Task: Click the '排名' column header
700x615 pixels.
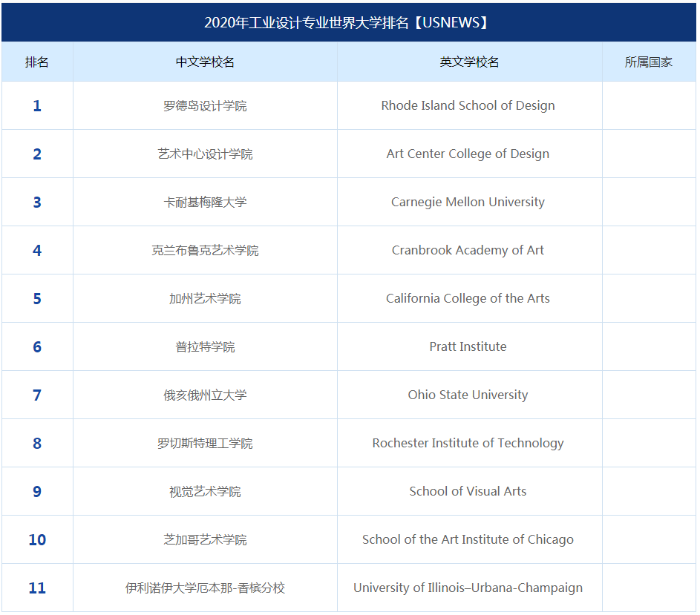Action: pyautogui.click(x=37, y=62)
